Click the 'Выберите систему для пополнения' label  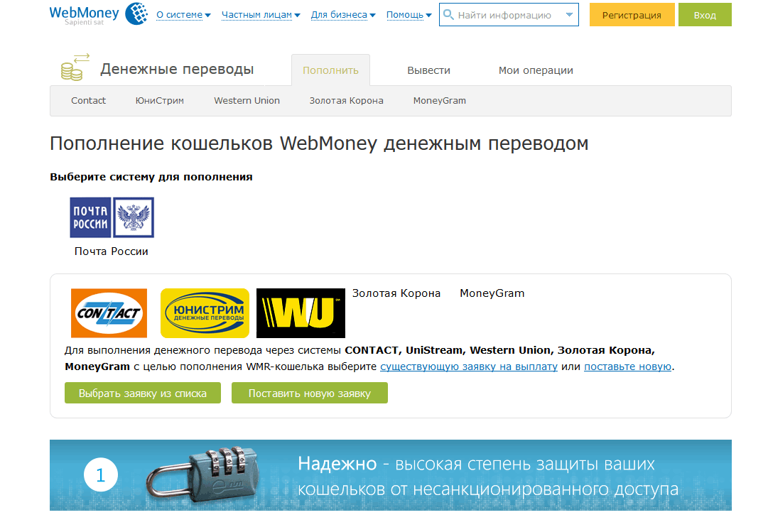(151, 177)
